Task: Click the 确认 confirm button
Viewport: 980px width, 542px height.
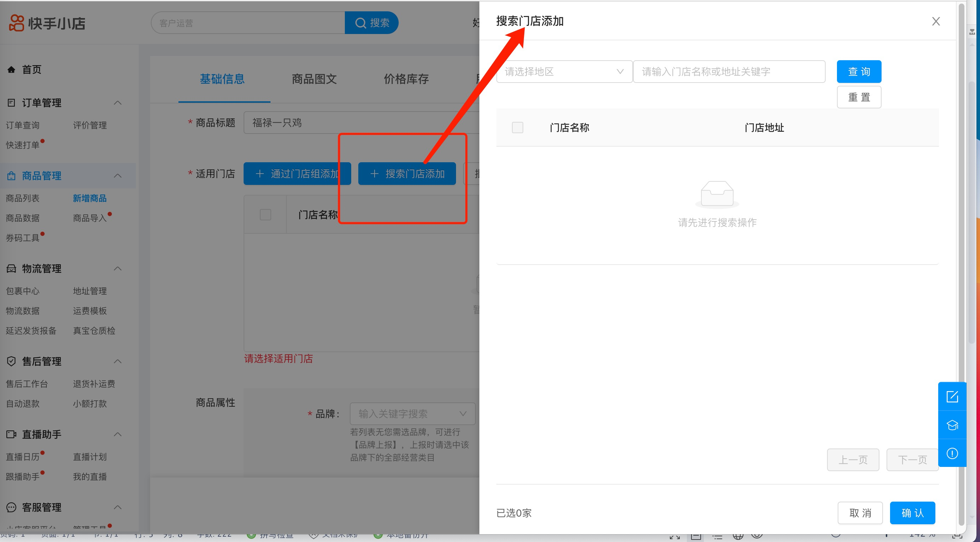Action: click(912, 513)
